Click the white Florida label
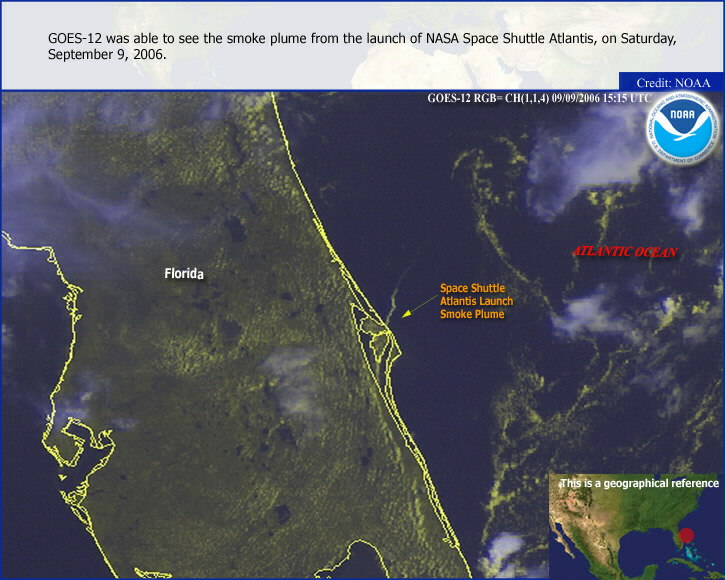The image size is (725, 580). click(x=184, y=273)
